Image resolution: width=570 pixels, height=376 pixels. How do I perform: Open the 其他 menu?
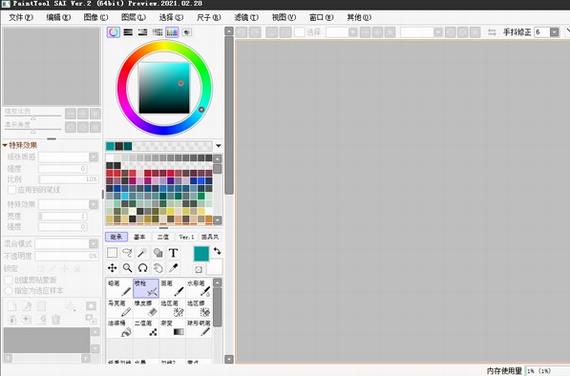[359, 17]
